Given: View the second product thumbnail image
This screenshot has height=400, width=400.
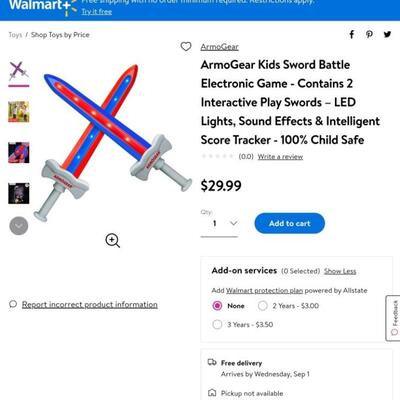Looking at the screenshot, I should [x=19, y=112].
